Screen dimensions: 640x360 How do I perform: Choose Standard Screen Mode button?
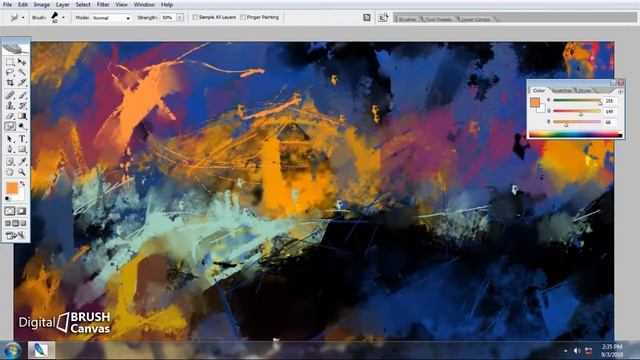click(8, 223)
